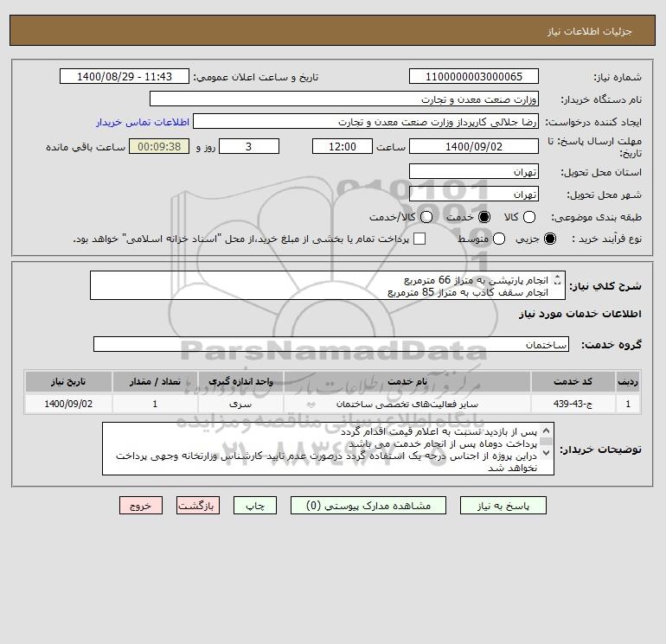Click the شهر محل تحویل field
Image resolution: width=666 pixels, height=644 pixels.
pos(474,194)
